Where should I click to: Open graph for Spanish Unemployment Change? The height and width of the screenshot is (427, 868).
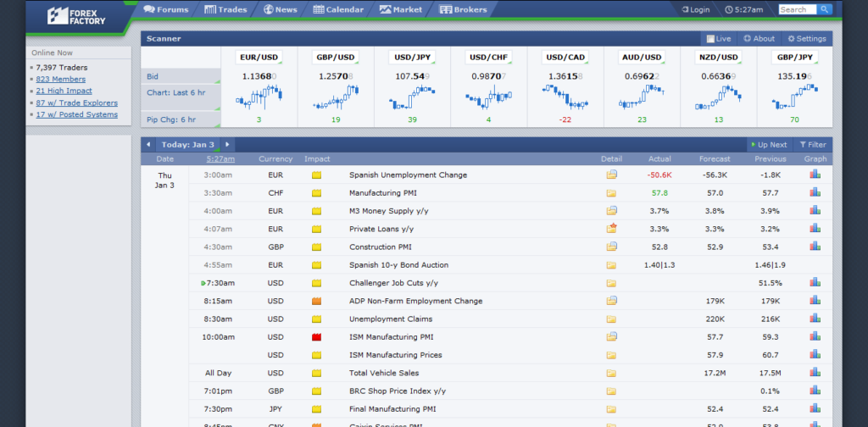point(815,175)
